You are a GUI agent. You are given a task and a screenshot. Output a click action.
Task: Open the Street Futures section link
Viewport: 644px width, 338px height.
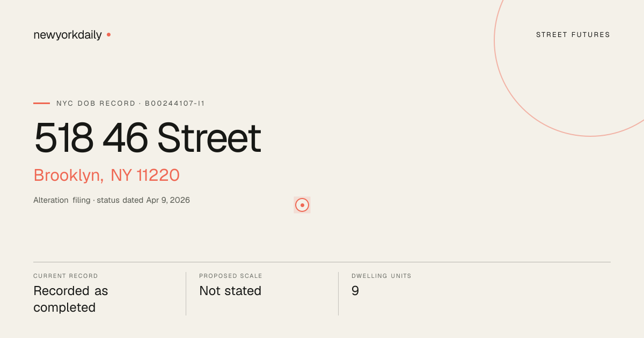[573, 35]
